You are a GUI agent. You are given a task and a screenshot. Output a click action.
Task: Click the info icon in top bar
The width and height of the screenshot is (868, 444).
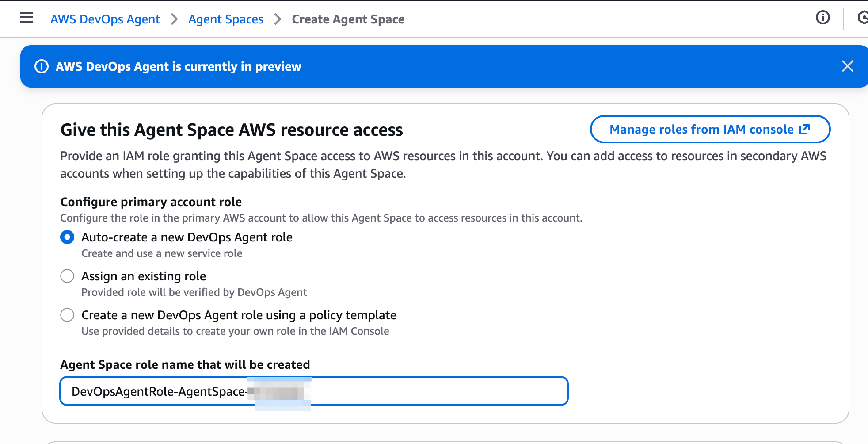click(x=822, y=18)
